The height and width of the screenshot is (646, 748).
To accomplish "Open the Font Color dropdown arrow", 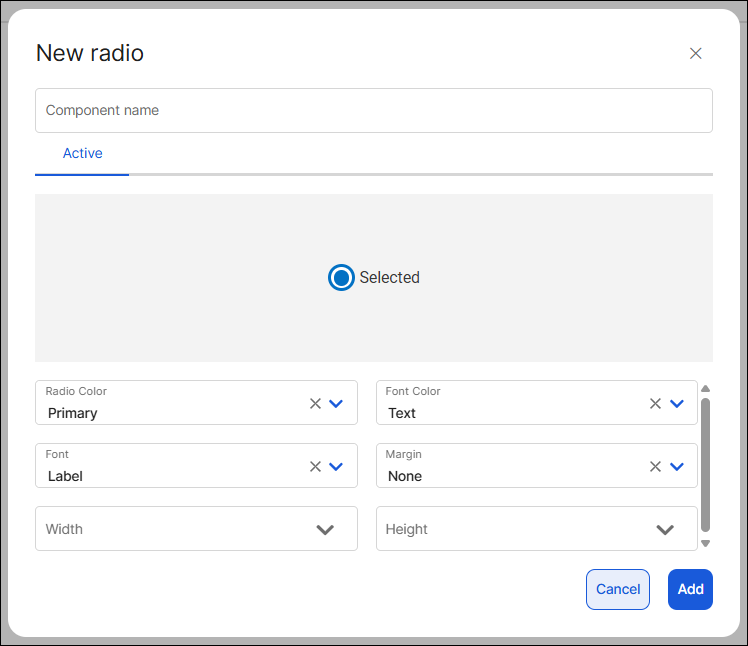I will 677,404.
